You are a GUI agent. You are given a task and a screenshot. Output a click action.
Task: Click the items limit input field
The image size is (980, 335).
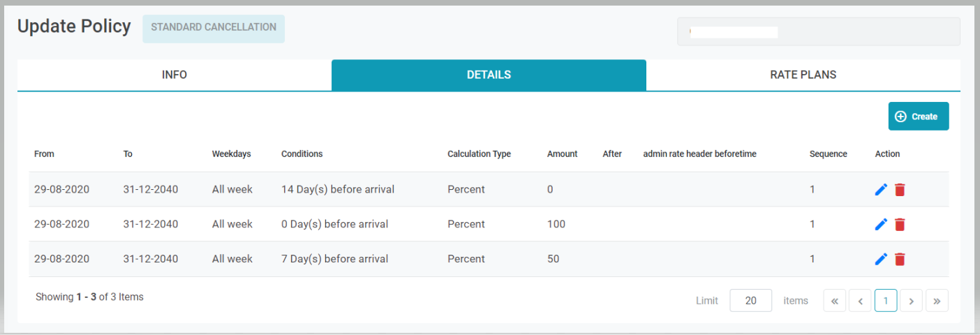point(750,301)
